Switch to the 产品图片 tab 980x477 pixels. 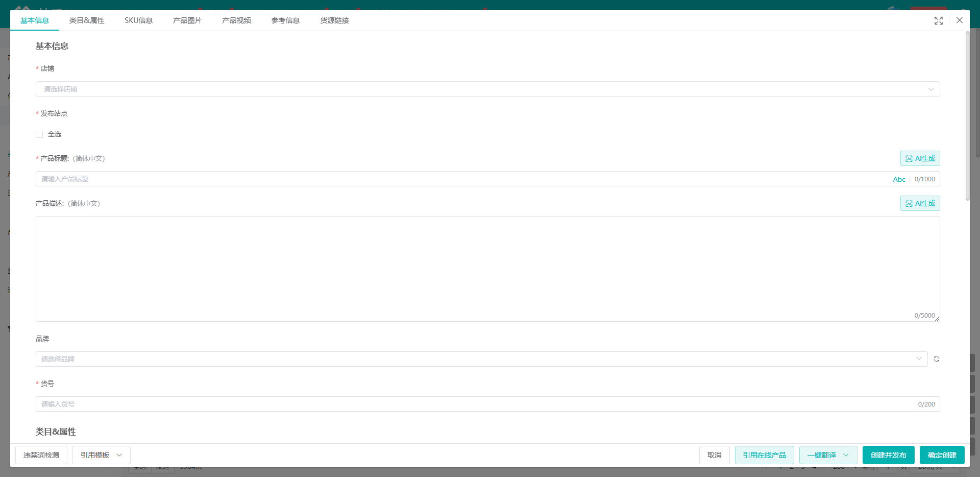[x=187, y=20]
